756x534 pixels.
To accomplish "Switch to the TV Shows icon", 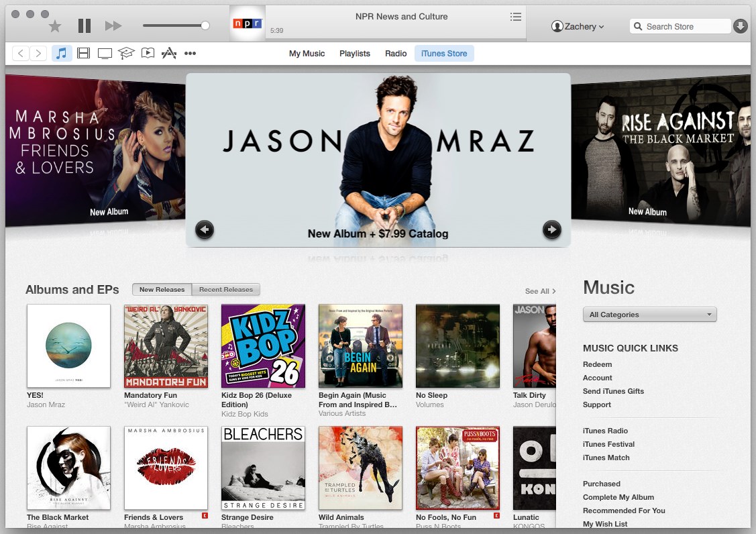I will pyautogui.click(x=105, y=53).
